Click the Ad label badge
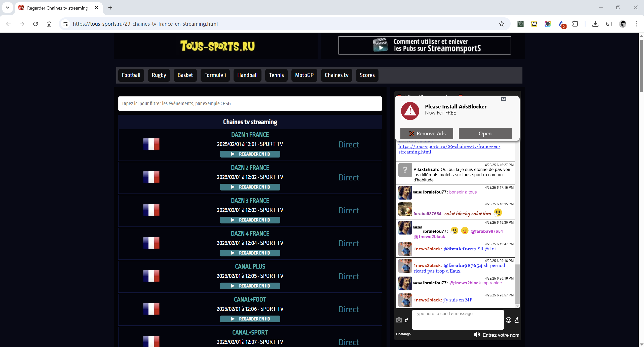 coord(503,99)
